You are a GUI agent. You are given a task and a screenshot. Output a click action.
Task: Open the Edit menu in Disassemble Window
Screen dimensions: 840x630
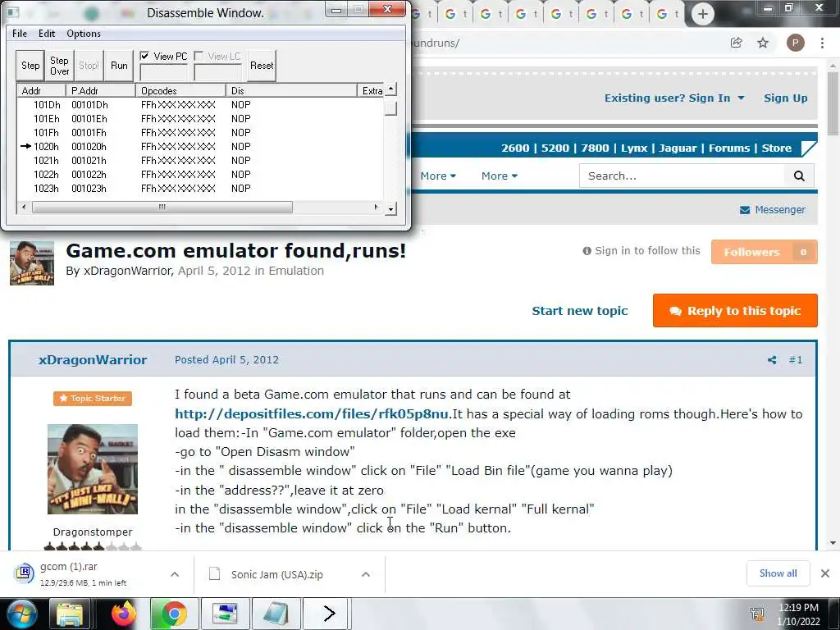coord(47,33)
